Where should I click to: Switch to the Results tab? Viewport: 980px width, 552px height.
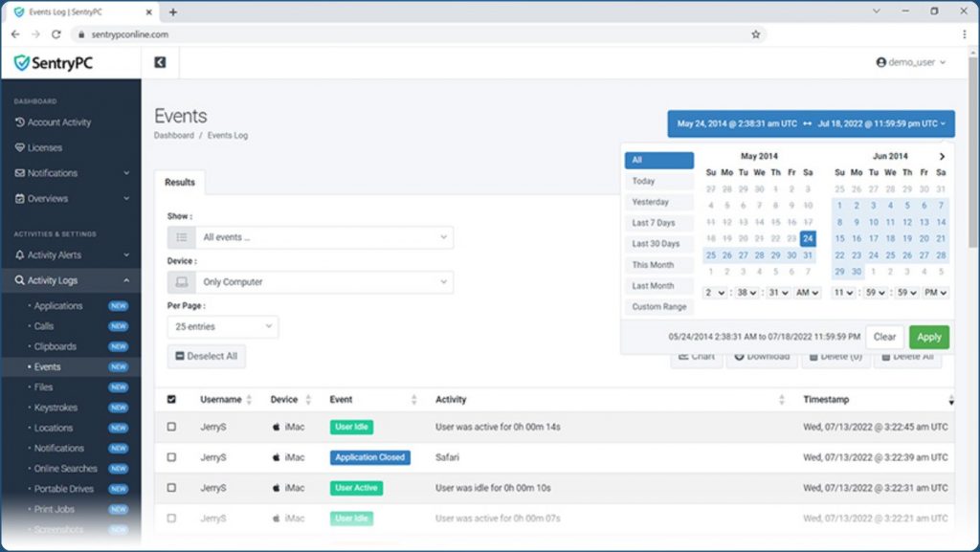click(x=180, y=182)
